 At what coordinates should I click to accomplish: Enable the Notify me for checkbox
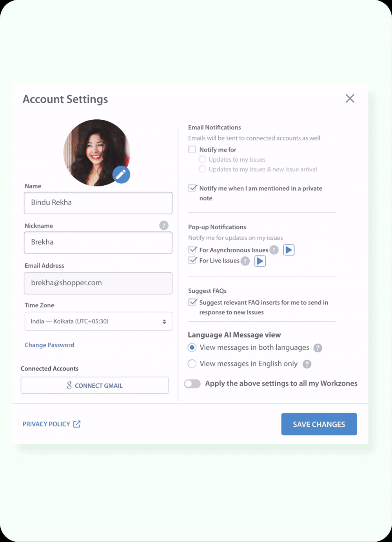point(192,150)
